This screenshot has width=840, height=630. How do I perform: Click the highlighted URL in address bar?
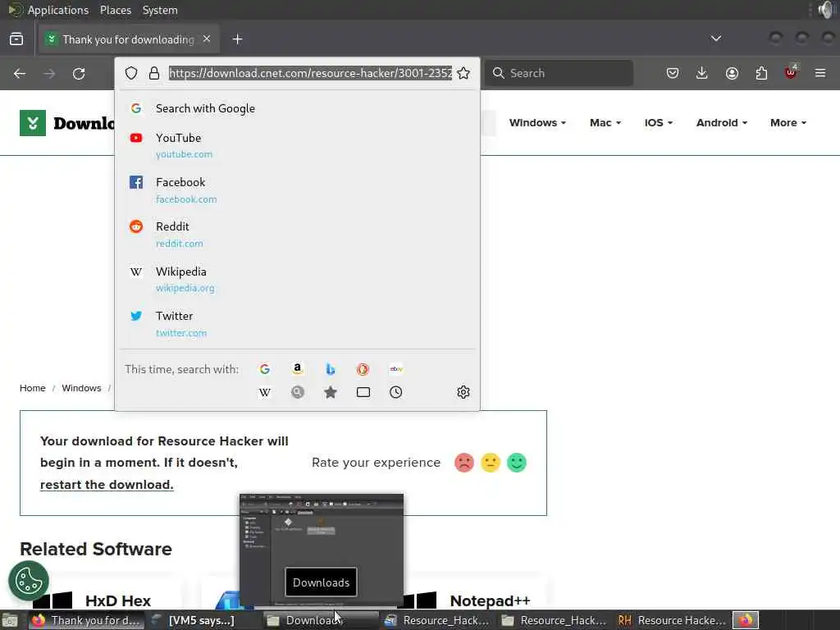tap(310, 73)
